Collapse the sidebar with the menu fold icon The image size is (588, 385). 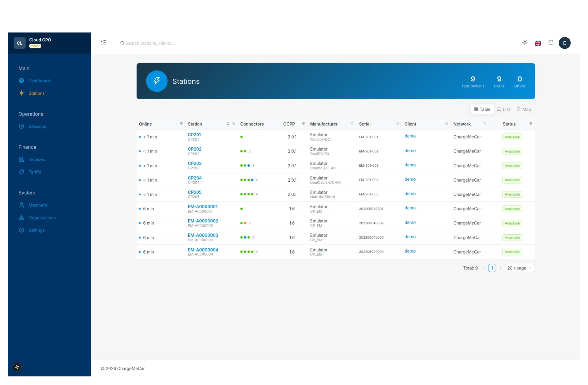pos(104,43)
